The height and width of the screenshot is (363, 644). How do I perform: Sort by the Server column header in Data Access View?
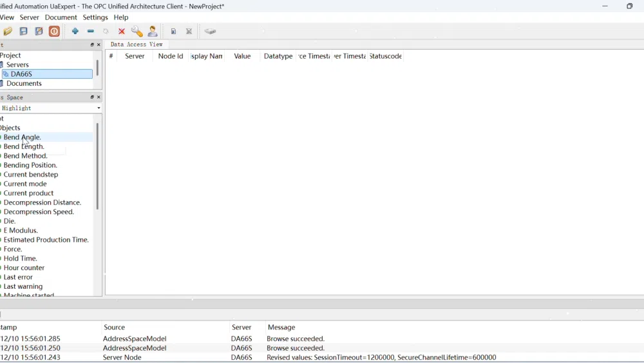(x=135, y=56)
